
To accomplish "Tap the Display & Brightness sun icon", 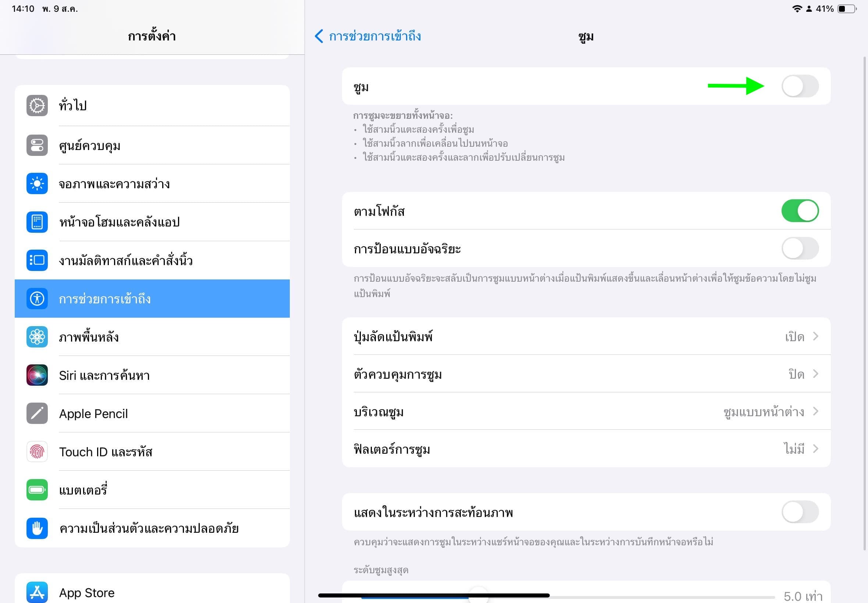I will 37,184.
